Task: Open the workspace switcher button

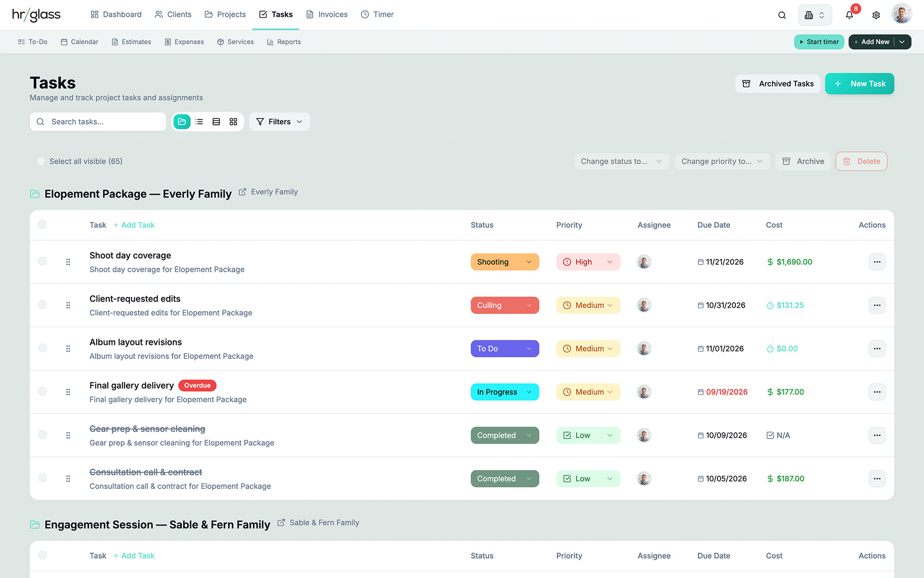Action: (815, 15)
